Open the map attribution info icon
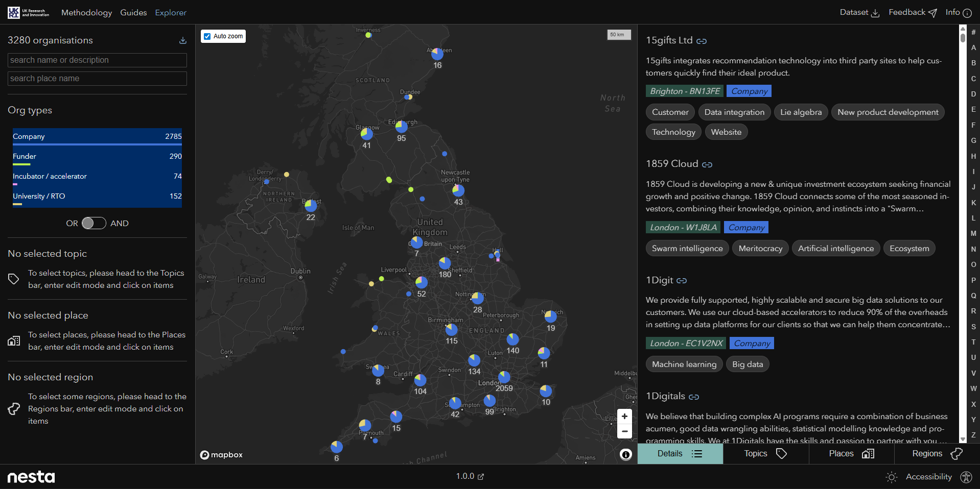Image resolution: width=980 pixels, height=489 pixels. coord(626,454)
